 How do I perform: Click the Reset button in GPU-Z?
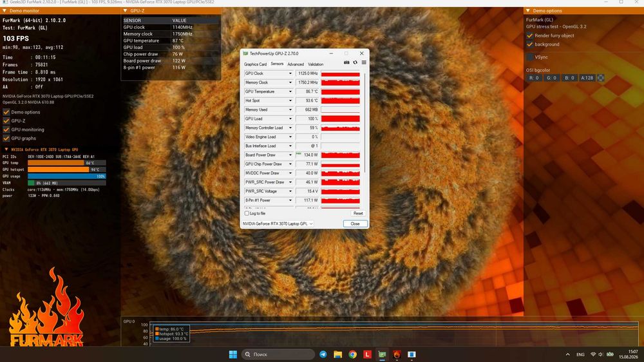pos(357,213)
